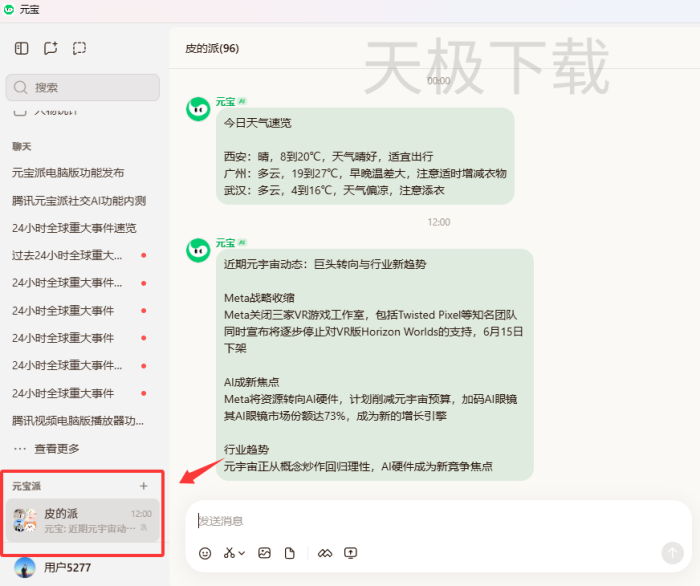Open chat 24小时全球重大事件速览

coord(74,228)
